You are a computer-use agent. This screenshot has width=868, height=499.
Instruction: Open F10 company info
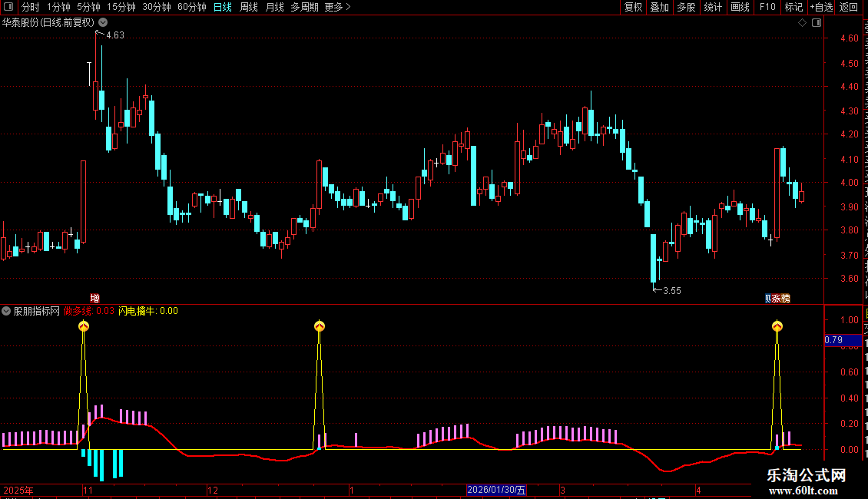tap(767, 7)
